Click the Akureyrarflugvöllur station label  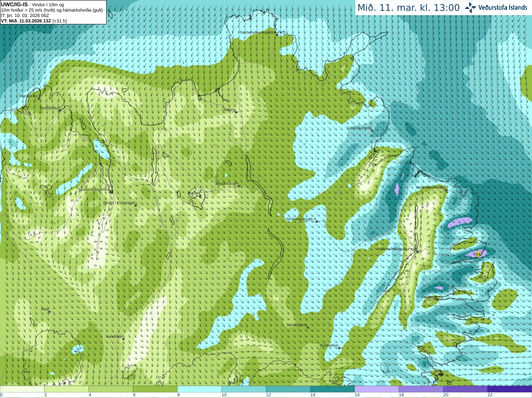(x=94, y=189)
